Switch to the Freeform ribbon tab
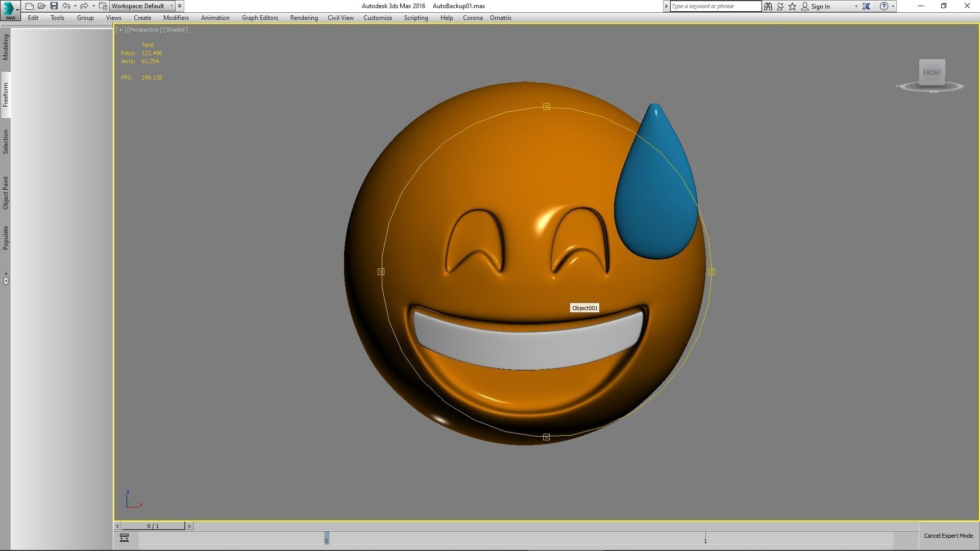Image resolution: width=980 pixels, height=551 pixels. click(6, 94)
